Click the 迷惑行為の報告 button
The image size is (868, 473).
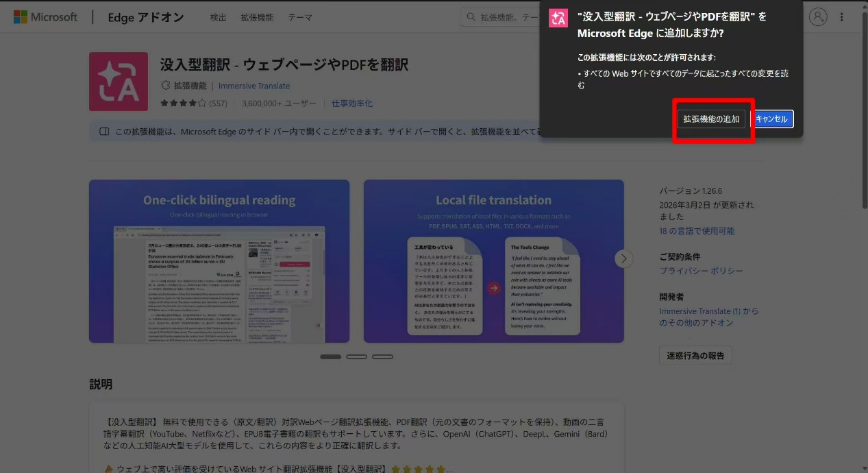click(695, 355)
